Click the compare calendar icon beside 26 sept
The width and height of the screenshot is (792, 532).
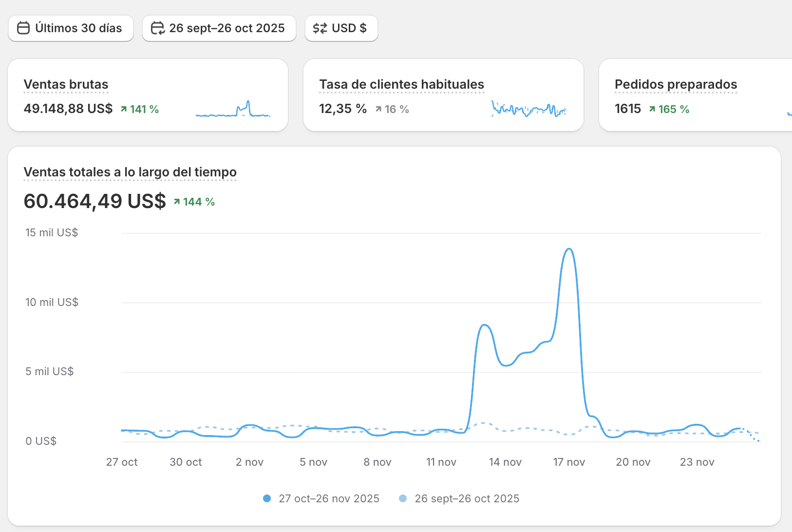157,28
